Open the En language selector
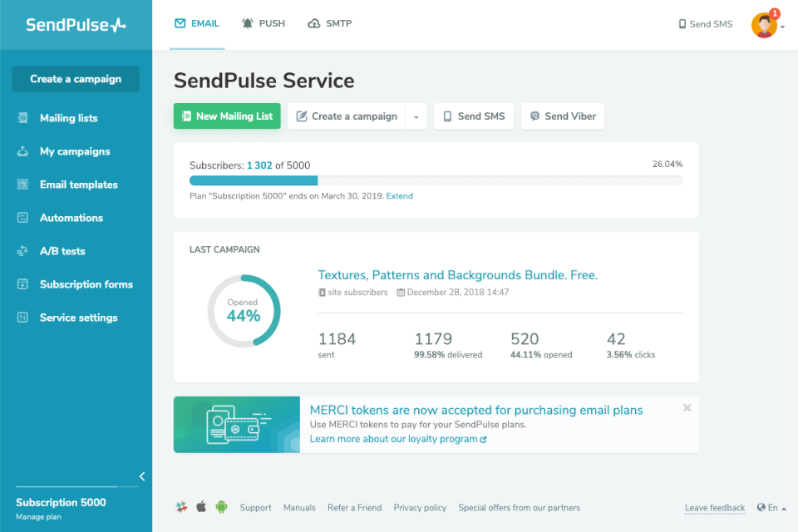Screen dimensions: 798x532 point(770,508)
